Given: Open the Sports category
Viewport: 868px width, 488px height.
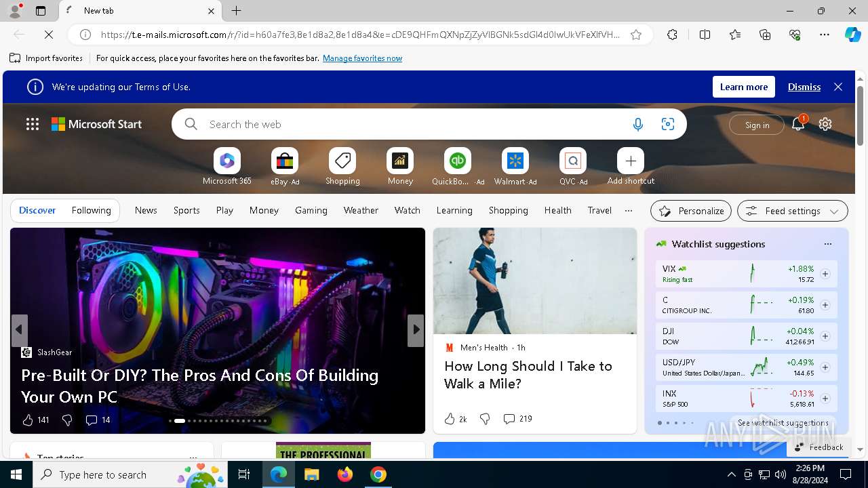Looking at the screenshot, I should [x=186, y=210].
